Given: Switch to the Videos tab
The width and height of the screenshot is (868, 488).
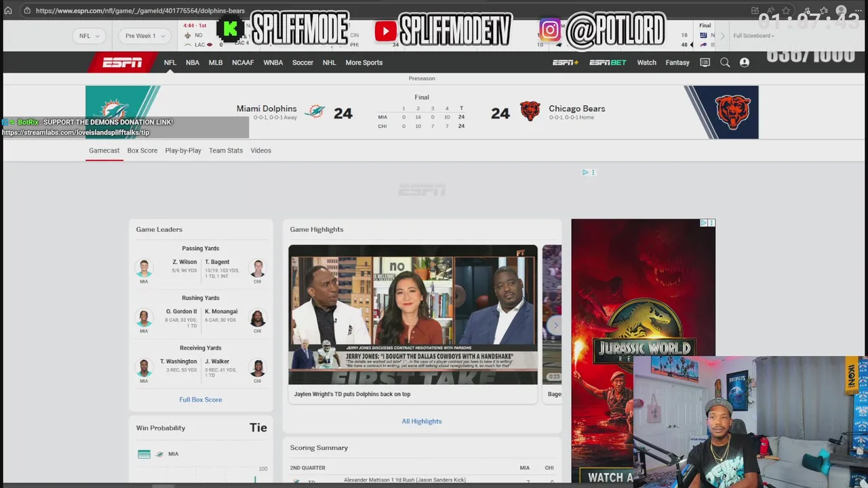Looking at the screenshot, I should (260, 150).
